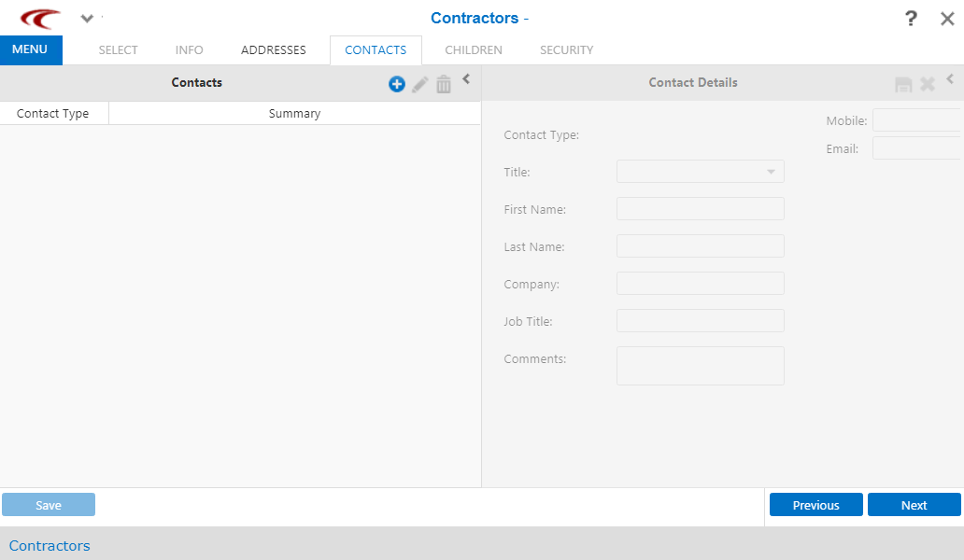Open the Title dropdown
The height and width of the screenshot is (560, 964).
point(770,171)
